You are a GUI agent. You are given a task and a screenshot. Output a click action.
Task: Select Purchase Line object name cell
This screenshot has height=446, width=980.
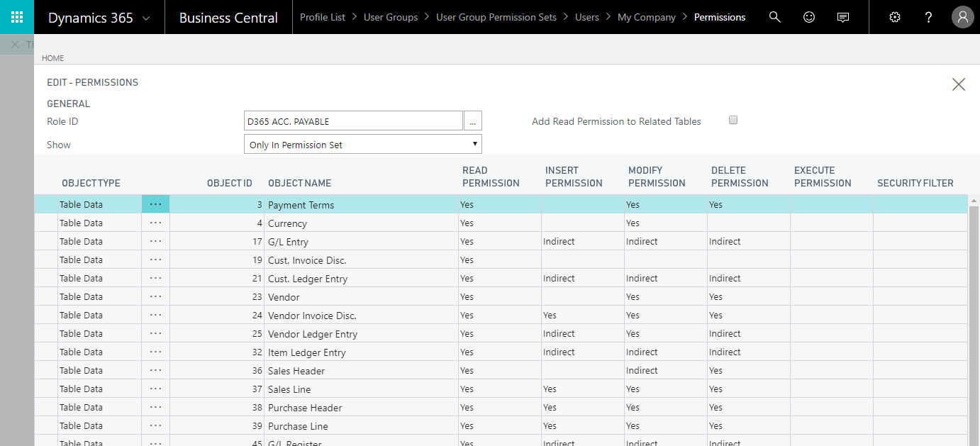(x=361, y=425)
